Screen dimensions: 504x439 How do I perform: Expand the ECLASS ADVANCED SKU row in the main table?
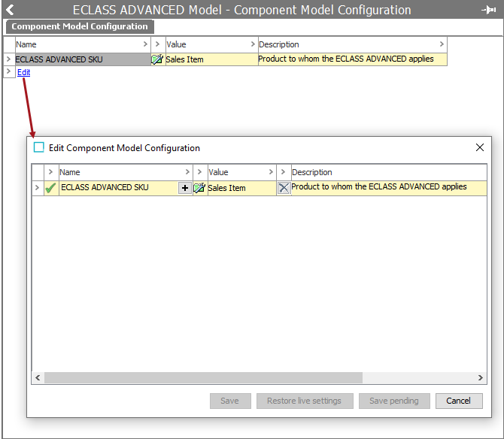tap(9, 59)
